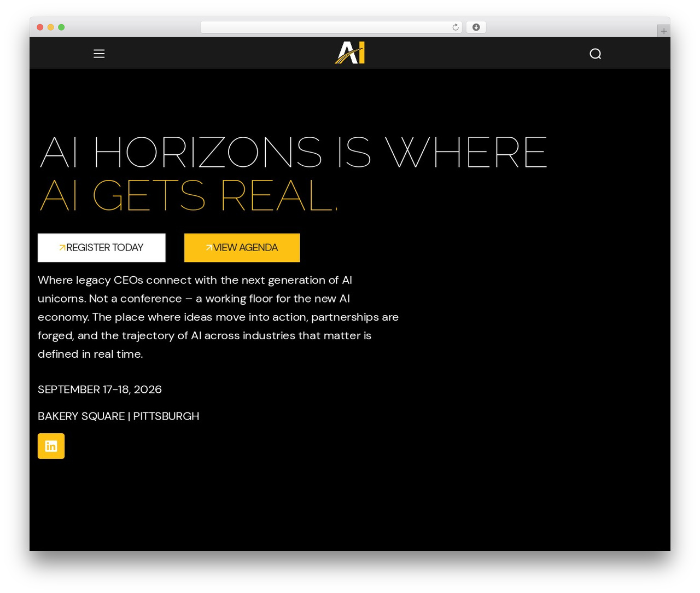The height and width of the screenshot is (593, 700).
Task: Click the Register Today button
Action: [102, 248]
